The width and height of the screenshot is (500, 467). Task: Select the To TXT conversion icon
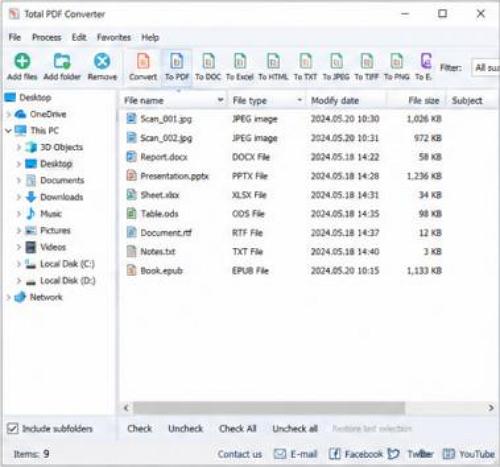tap(305, 61)
